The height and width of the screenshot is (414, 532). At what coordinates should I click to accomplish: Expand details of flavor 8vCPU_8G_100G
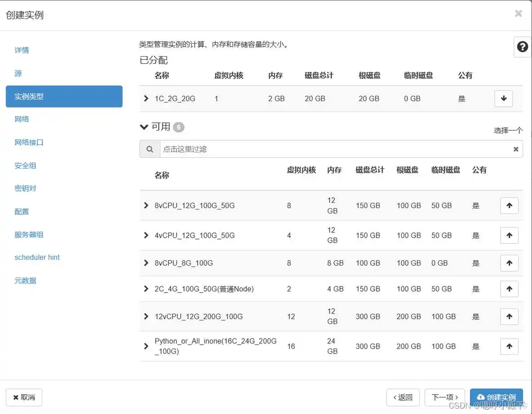coord(146,263)
